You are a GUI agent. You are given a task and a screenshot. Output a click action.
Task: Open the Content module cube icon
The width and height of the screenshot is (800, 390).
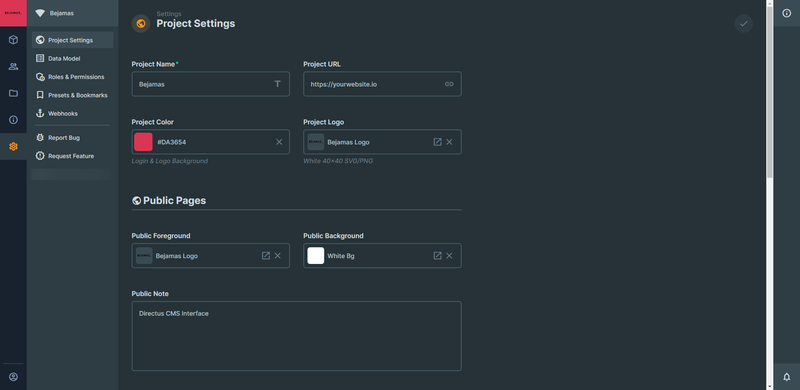tap(13, 40)
